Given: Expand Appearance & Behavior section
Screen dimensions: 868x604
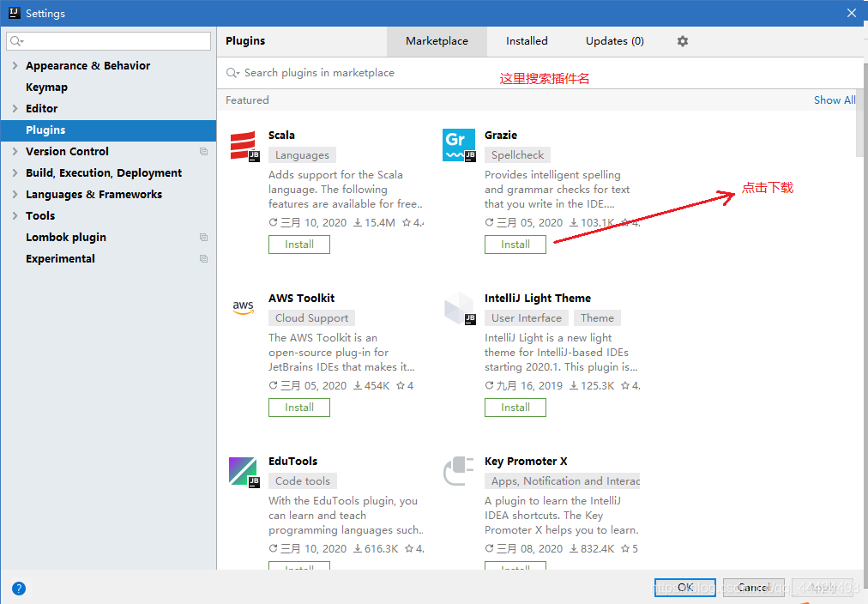Looking at the screenshot, I should [x=15, y=65].
